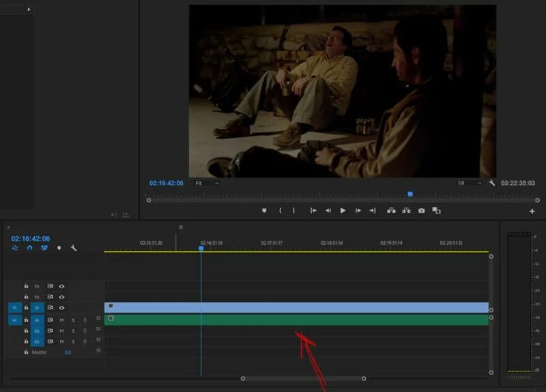Mark Out with right brace icon
Image resolution: width=546 pixels, height=392 pixels.
tap(294, 211)
